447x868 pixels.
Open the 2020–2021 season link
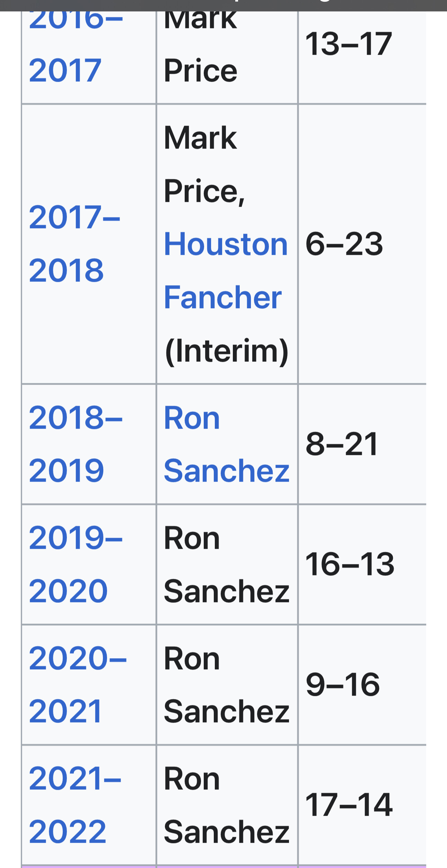(x=78, y=684)
